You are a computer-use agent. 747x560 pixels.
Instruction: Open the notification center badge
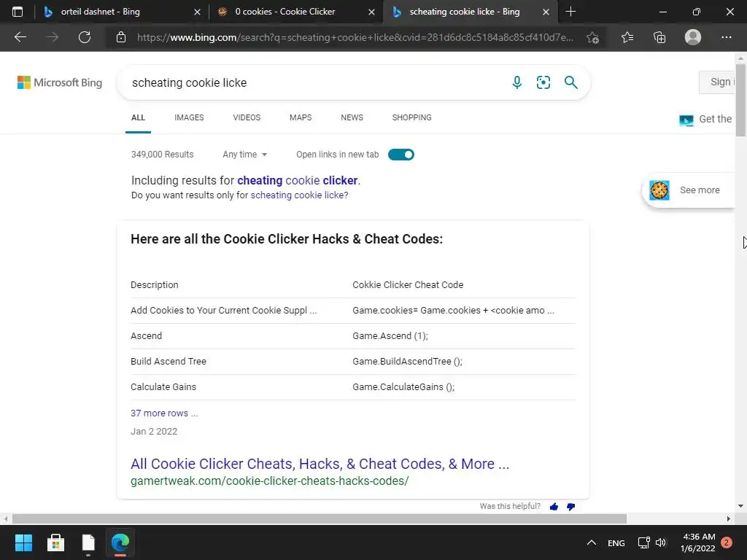[727, 542]
